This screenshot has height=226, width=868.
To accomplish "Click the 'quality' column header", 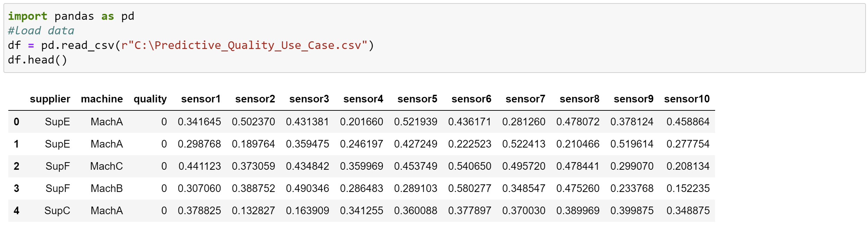I will 150,99.
